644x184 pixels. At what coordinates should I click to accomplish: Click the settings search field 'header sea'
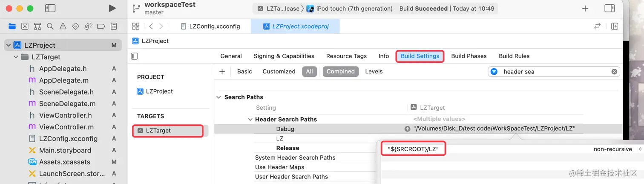[554, 72]
